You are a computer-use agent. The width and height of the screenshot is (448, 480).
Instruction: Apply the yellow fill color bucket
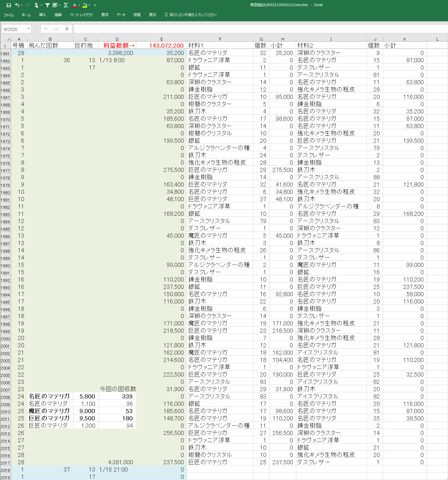85,5
